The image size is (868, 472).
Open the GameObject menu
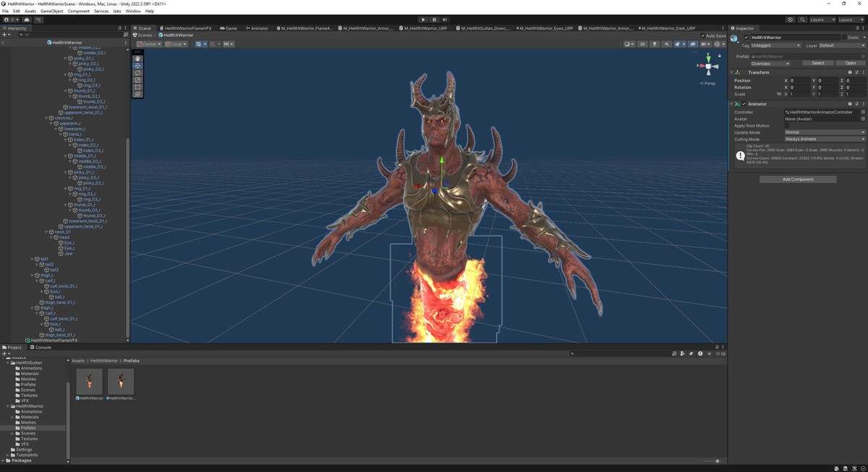(x=51, y=12)
